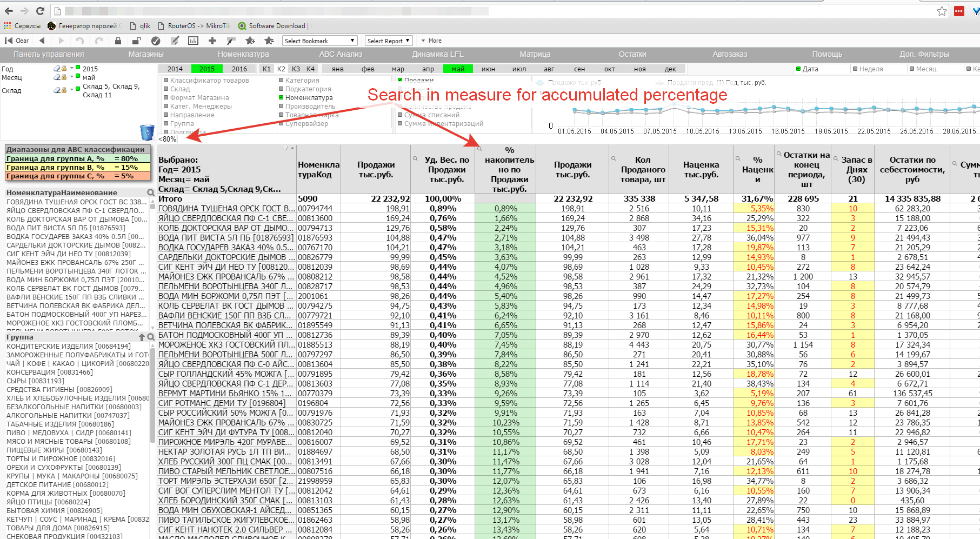Viewport: 980px width, 539px height.
Task: Open the Select Report dropdown
Action: (x=389, y=41)
